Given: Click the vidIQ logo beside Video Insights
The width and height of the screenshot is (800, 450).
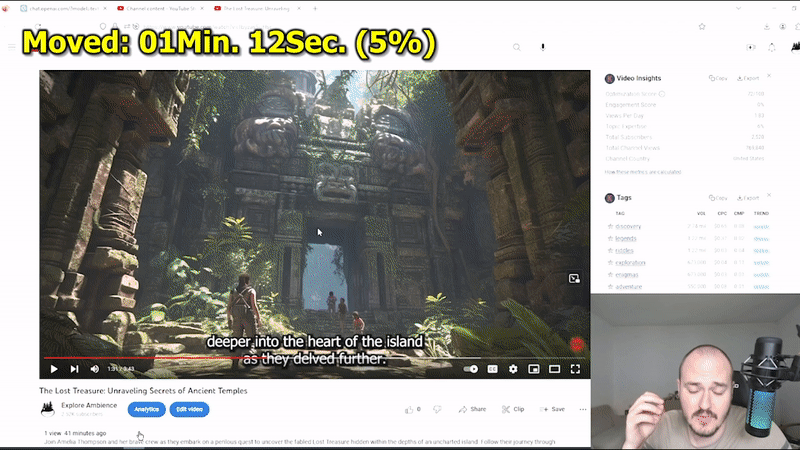Looking at the screenshot, I should tap(609, 79).
